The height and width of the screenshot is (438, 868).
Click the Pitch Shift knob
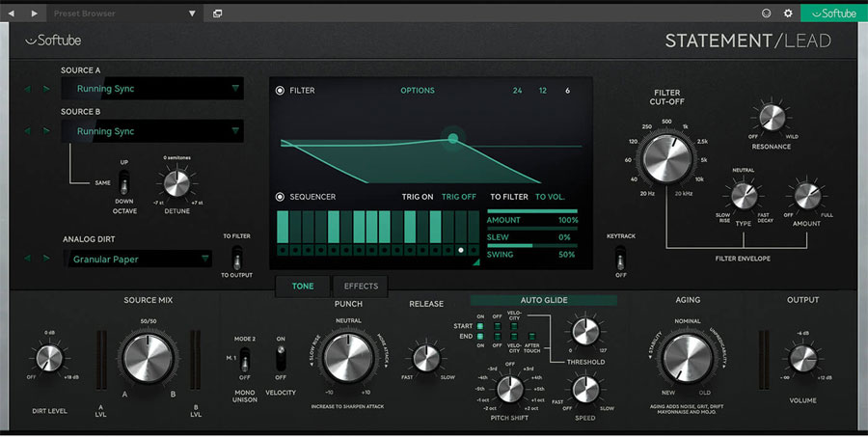point(510,389)
